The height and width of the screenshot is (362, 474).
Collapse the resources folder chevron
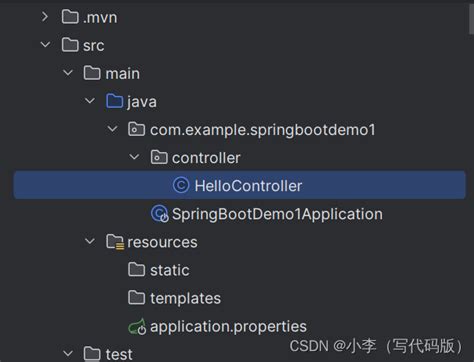point(90,241)
